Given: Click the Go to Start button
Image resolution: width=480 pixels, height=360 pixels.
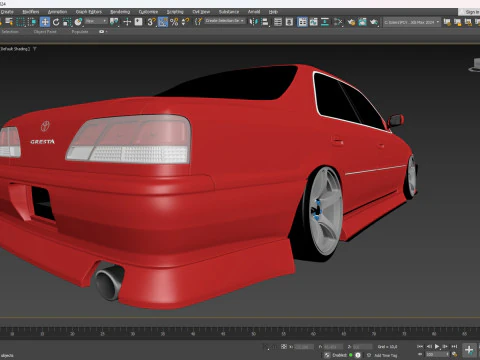Looking at the screenshot, I should [420, 347].
